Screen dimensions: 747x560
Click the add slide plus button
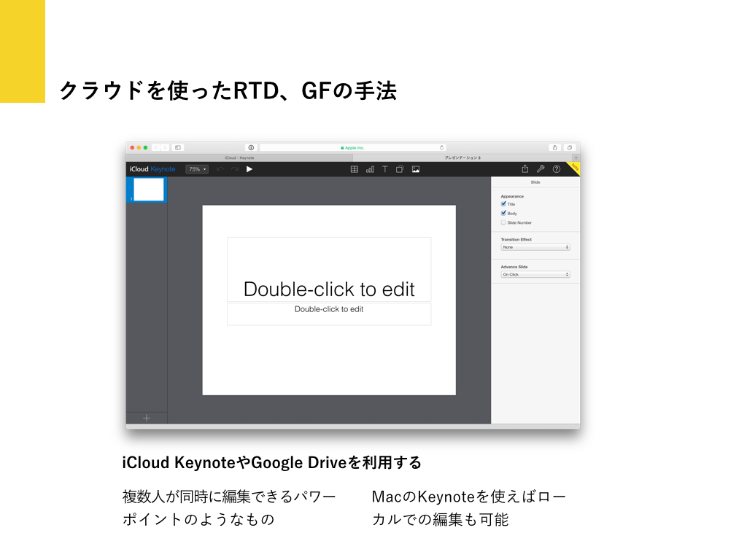(147, 418)
